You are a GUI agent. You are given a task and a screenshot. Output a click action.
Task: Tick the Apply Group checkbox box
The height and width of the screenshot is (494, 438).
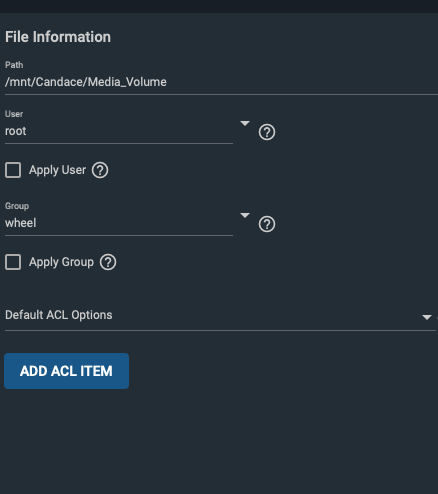13,262
